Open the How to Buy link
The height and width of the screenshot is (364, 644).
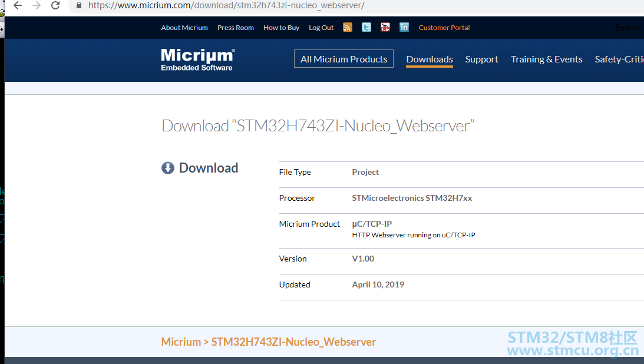pos(281,28)
